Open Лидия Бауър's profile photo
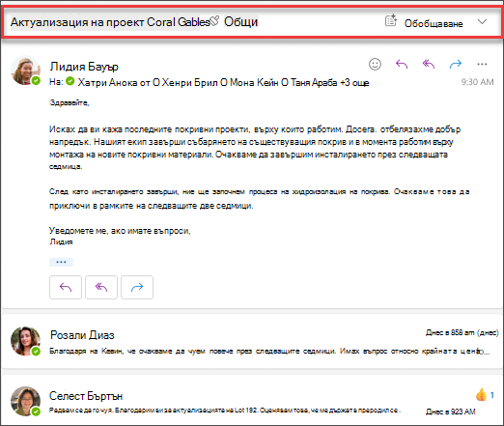504x426 pixels. pyautogui.click(x=25, y=71)
